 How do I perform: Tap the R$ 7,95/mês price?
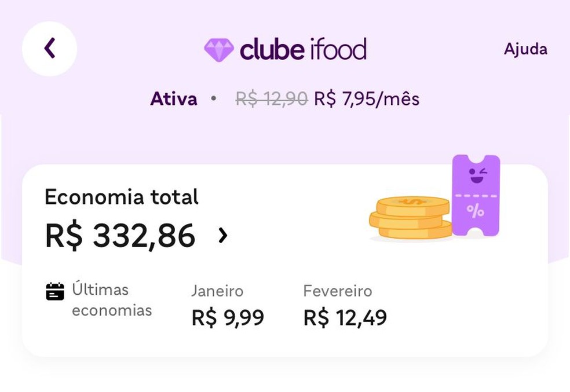[x=367, y=99]
